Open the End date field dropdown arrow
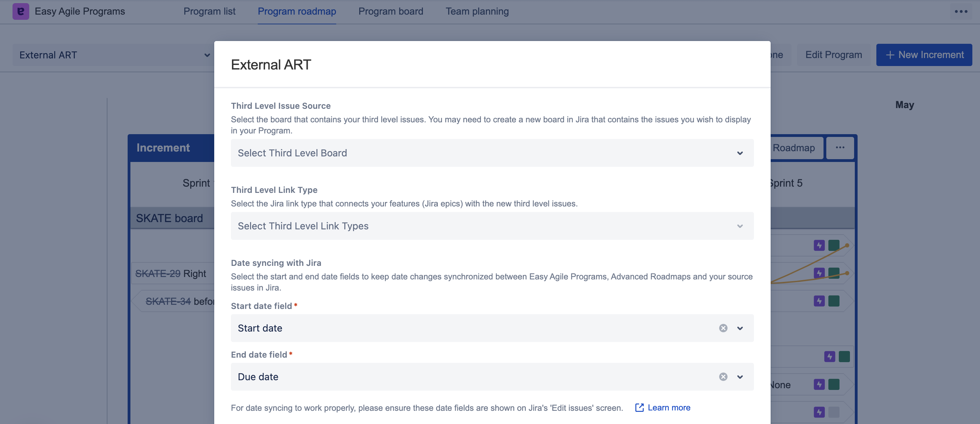980x424 pixels. pos(740,377)
